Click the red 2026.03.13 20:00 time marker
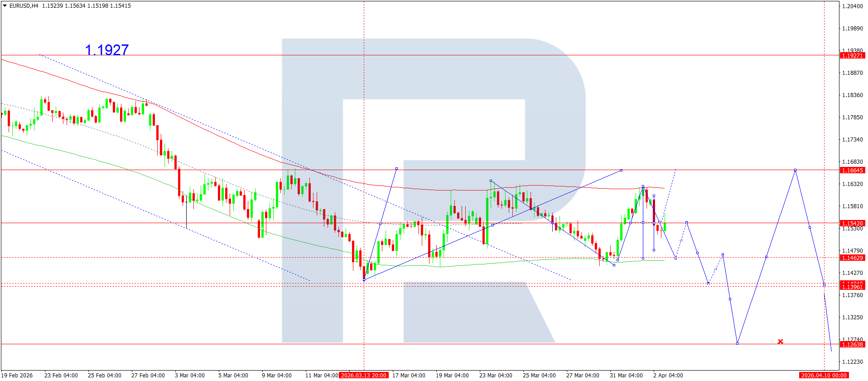This screenshot has width=868, height=381. [364, 375]
